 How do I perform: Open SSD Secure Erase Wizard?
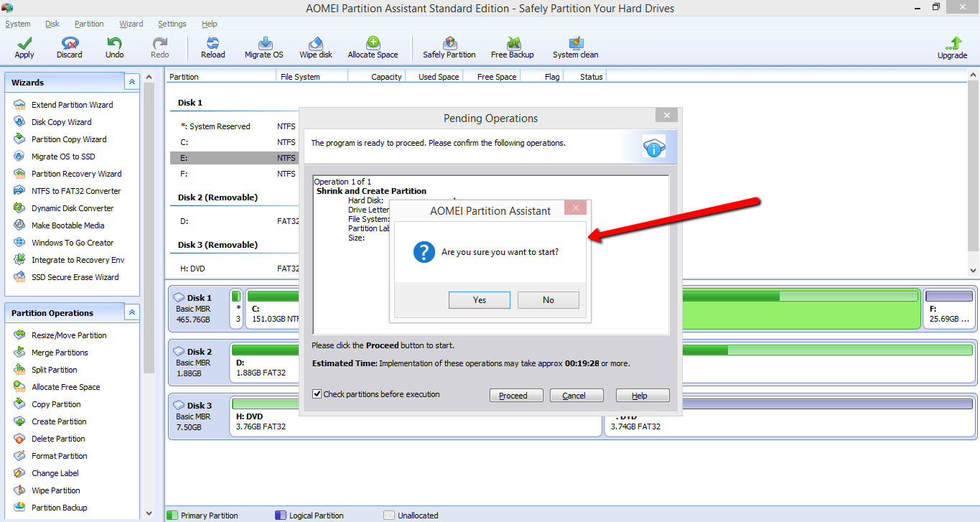point(75,277)
